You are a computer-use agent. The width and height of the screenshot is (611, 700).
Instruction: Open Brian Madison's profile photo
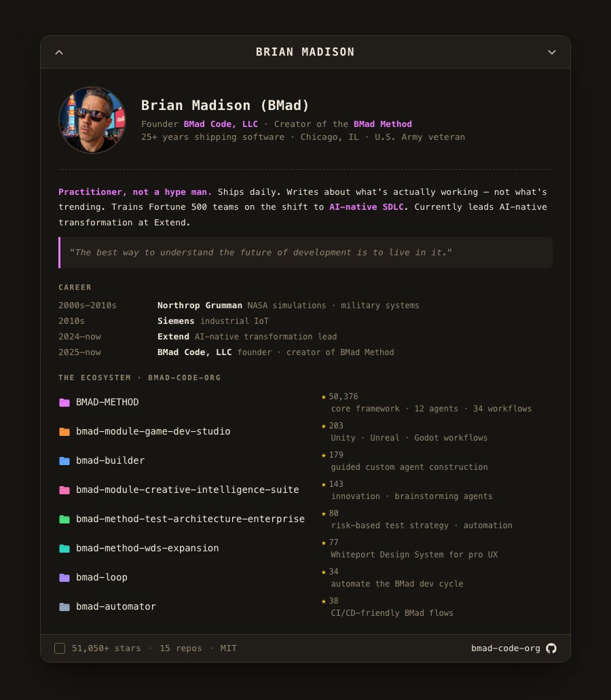tap(92, 120)
